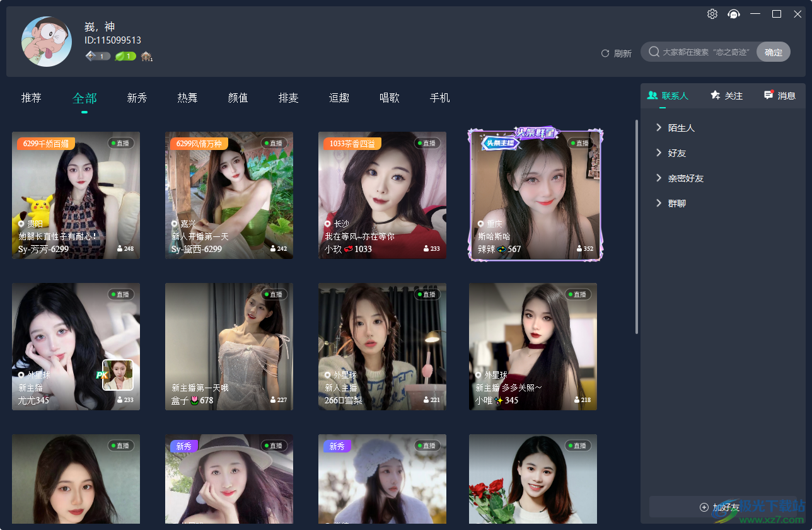Image resolution: width=812 pixels, height=530 pixels.
Task: Select the 全部 category tab
Action: pos(84,98)
